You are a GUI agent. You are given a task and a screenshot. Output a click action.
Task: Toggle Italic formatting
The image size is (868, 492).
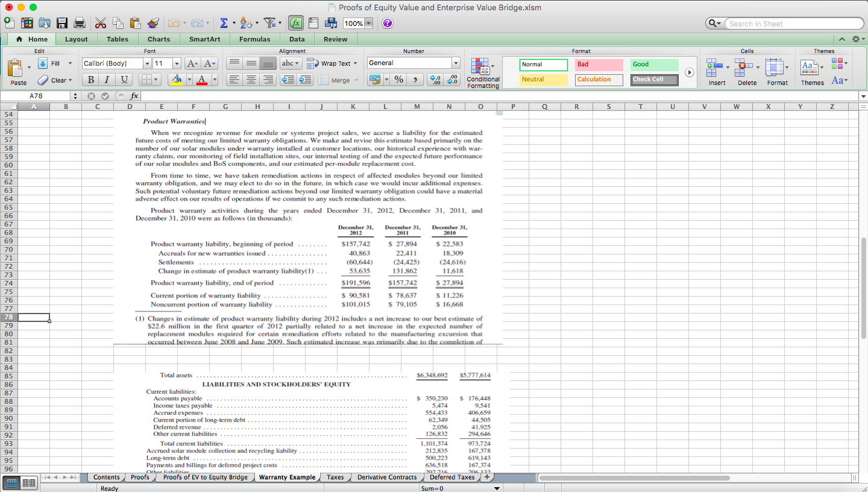(x=107, y=80)
